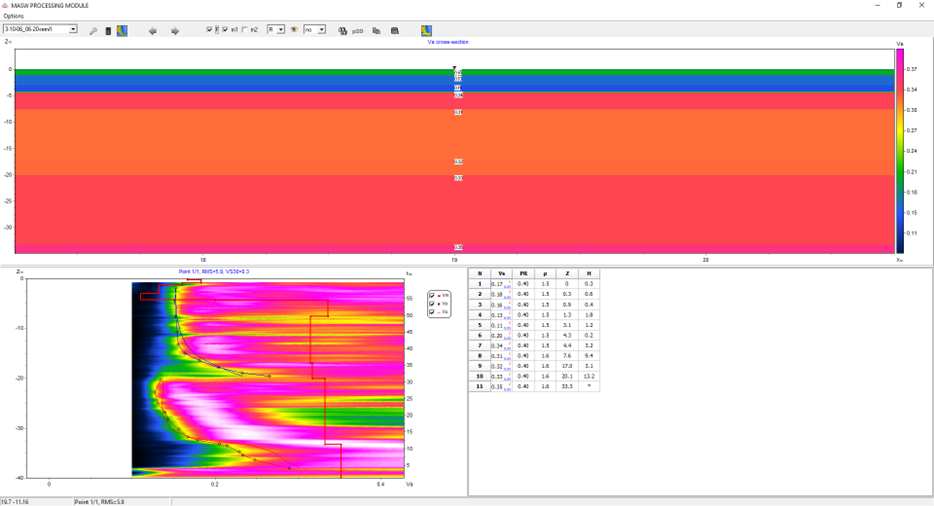Go to previous point with left arrow

point(153,30)
